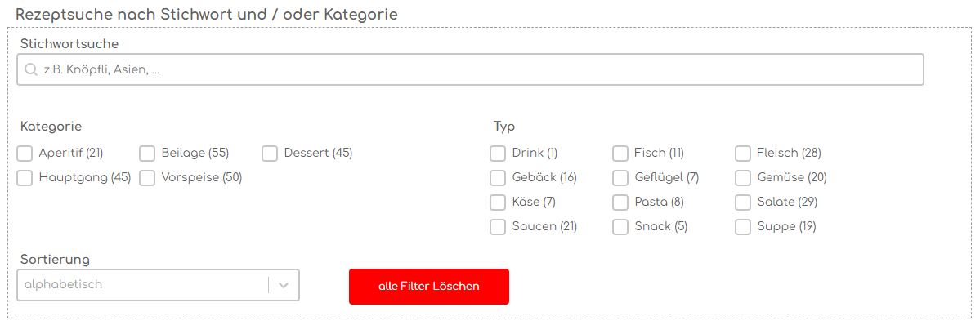
Task: Enable the Fleisch (28) type checkbox
Action: pyautogui.click(x=743, y=154)
